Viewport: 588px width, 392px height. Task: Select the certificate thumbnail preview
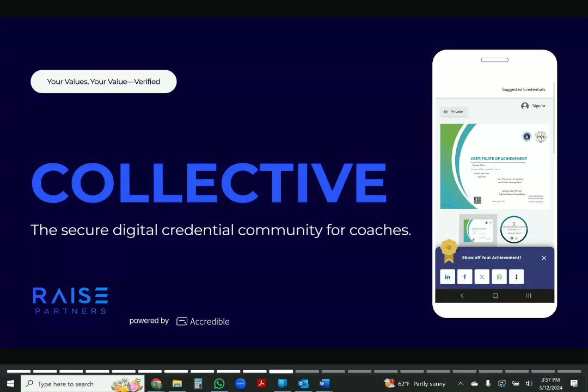(478, 230)
